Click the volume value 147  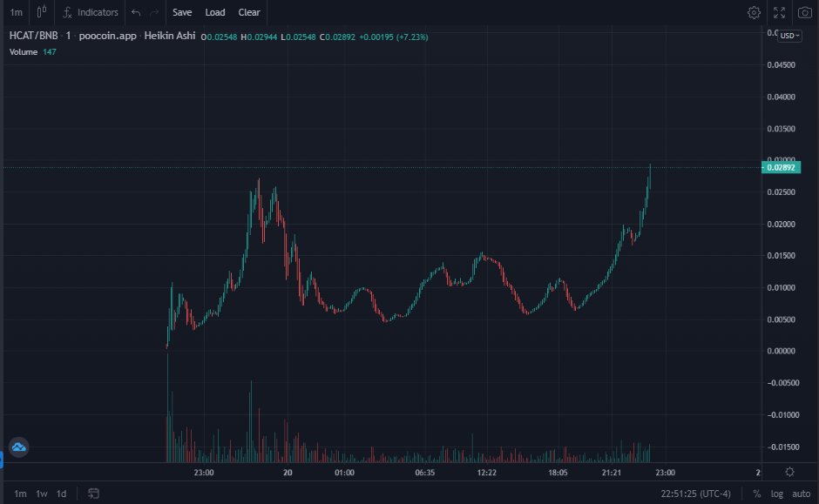click(x=49, y=51)
